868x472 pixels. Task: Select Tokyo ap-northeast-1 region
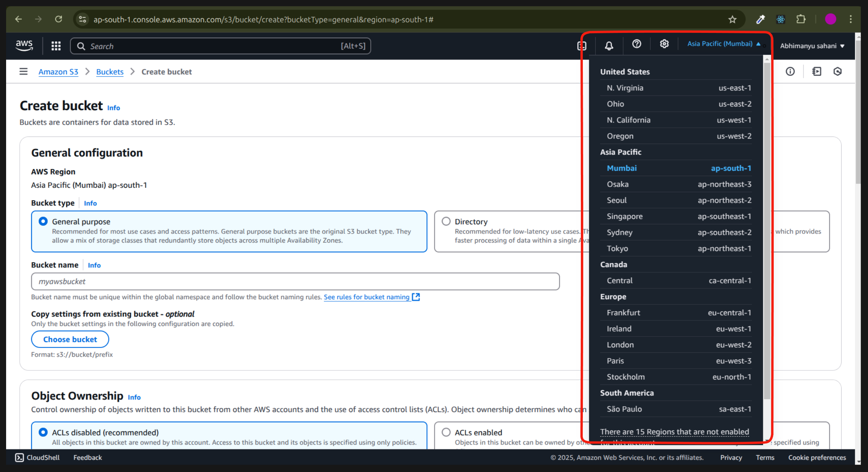(676, 248)
